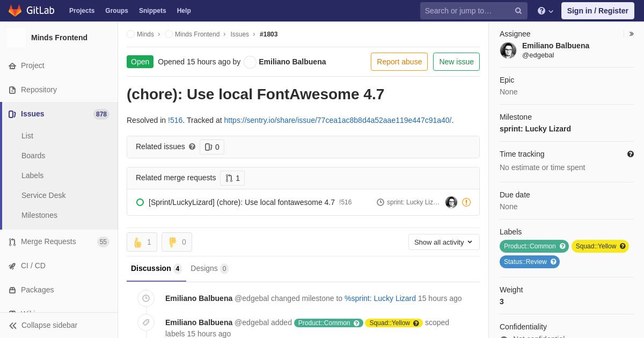Give a thumbs down reaction

(177, 242)
